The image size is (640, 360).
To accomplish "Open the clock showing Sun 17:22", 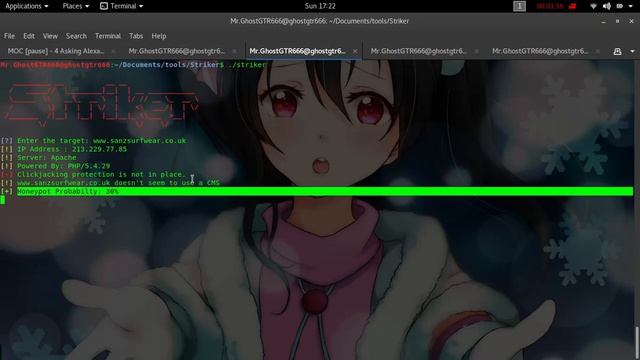I will (x=320, y=6).
